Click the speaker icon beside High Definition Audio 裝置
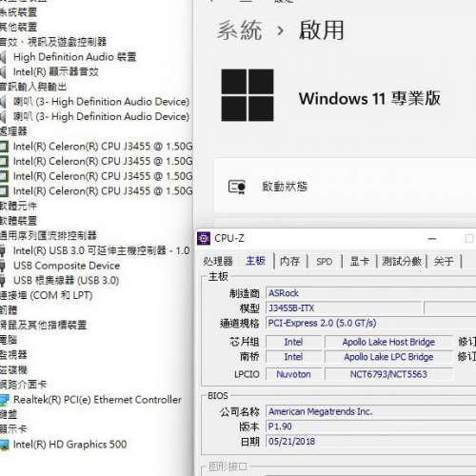 click(3, 57)
